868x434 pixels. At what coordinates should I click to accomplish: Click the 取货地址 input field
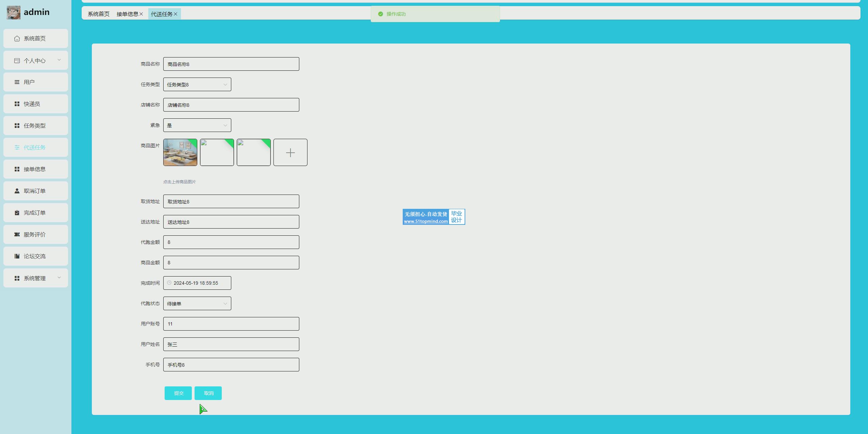(x=231, y=201)
